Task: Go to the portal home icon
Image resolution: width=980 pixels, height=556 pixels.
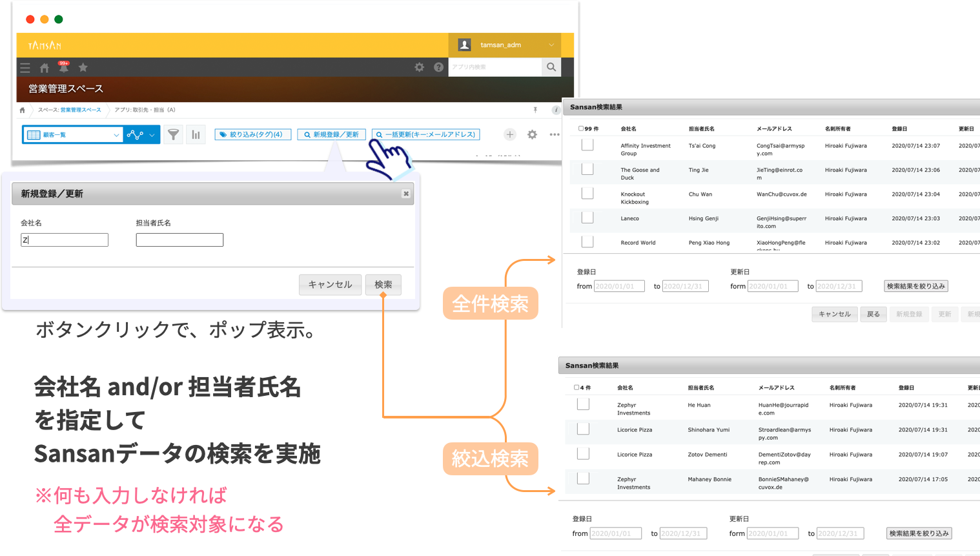Action: [x=45, y=67]
